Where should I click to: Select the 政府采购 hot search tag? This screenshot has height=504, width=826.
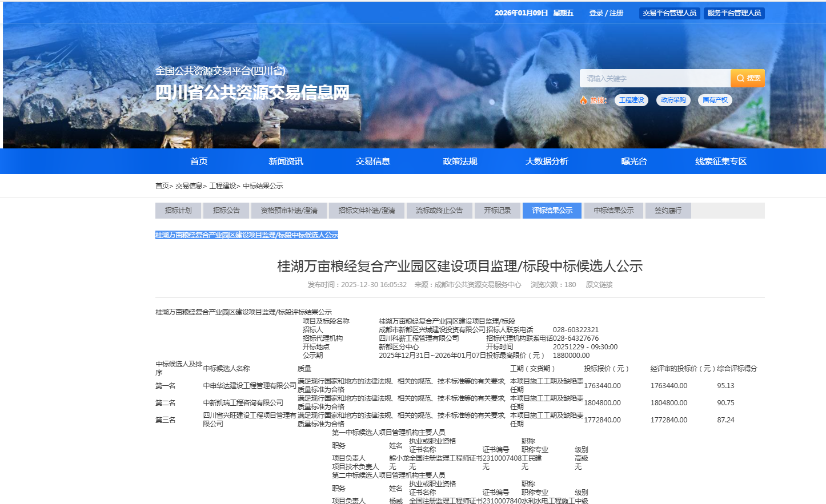673,100
